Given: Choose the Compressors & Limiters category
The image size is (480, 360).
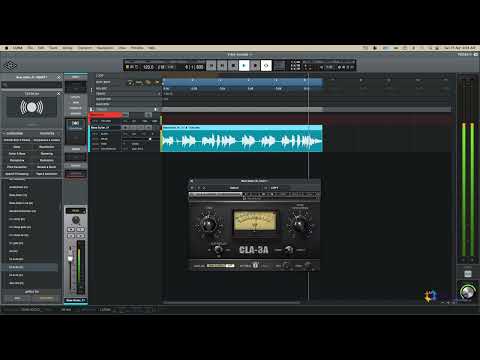Looking at the screenshot, I should (x=47, y=140).
